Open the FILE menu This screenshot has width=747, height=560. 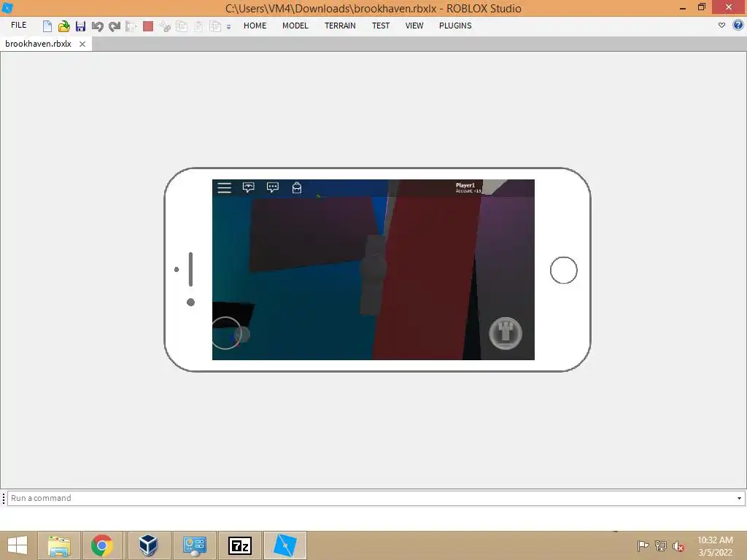[x=18, y=26]
